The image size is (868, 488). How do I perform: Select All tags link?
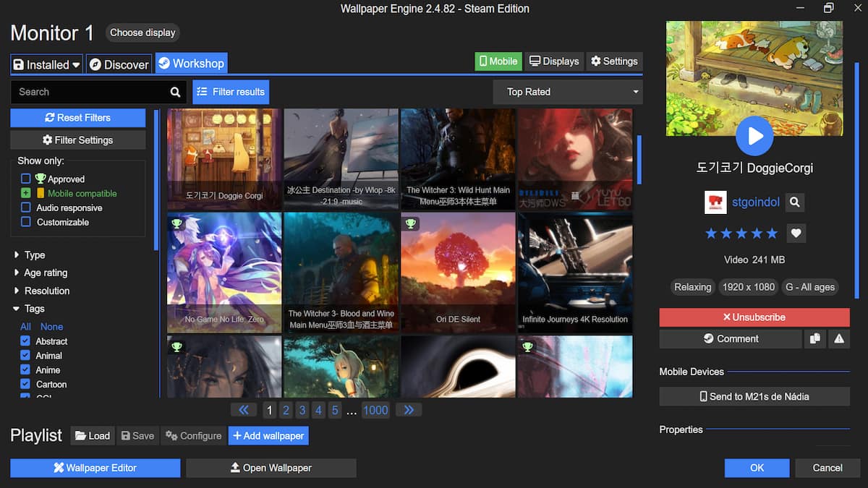pyautogui.click(x=26, y=327)
